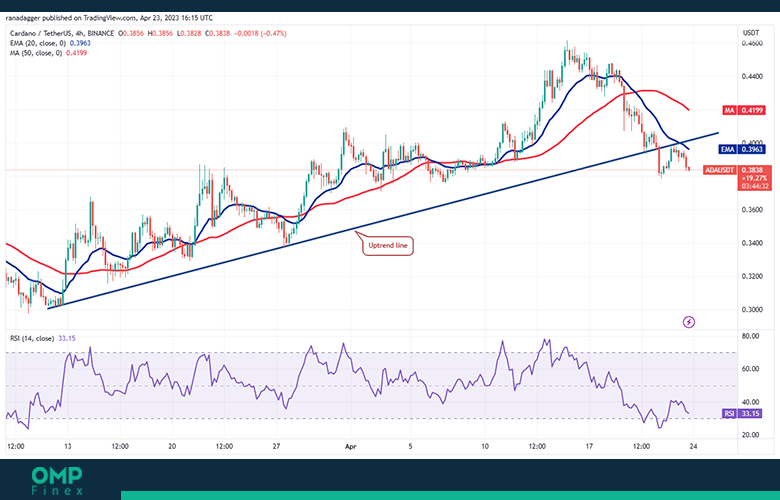Click 0.4400 on the price axis
780x500 pixels.
[753, 77]
